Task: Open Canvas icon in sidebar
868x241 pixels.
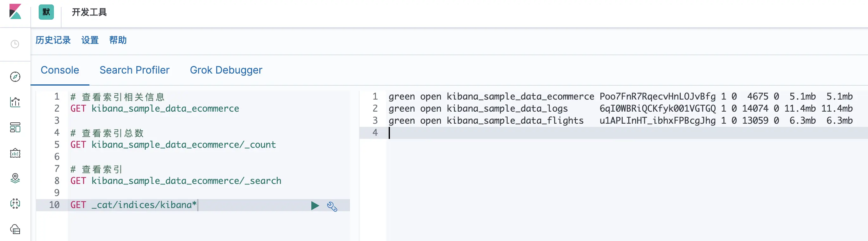Action: [15, 153]
